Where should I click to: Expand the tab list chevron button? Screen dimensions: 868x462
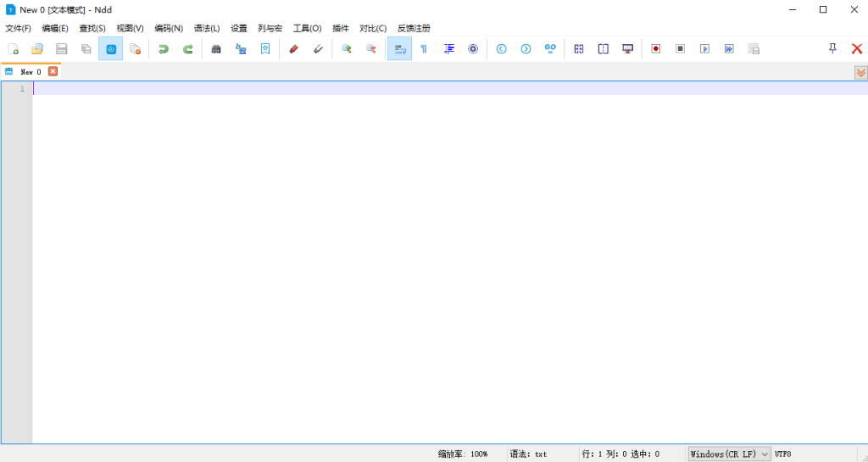861,73
